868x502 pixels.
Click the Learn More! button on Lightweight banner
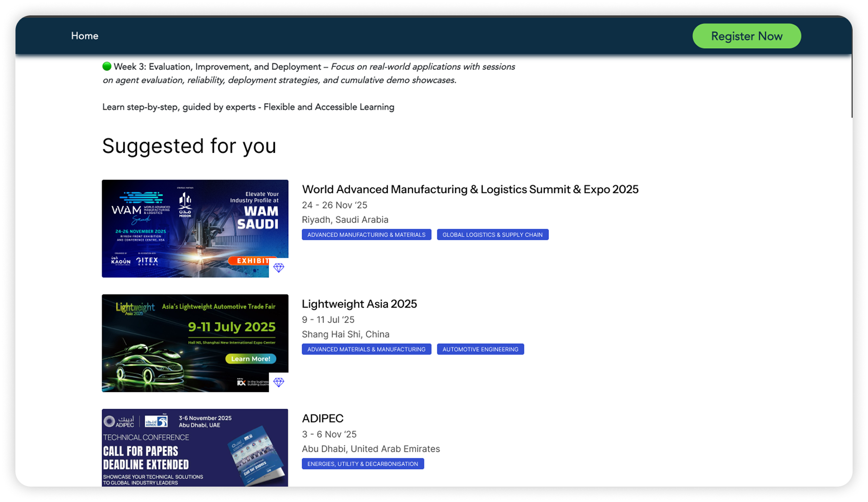click(251, 359)
